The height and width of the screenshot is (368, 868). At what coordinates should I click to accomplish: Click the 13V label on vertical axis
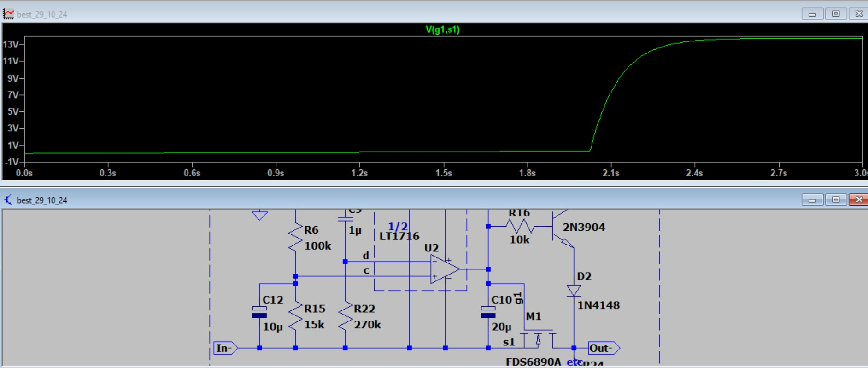(x=11, y=45)
